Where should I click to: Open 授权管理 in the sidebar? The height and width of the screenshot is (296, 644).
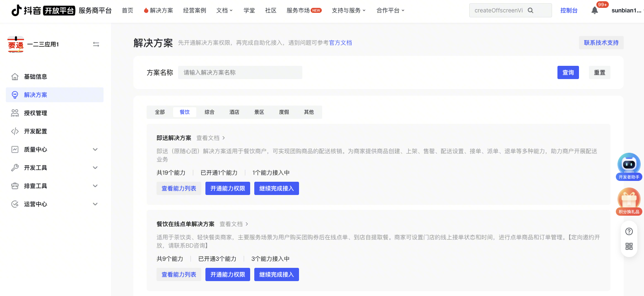(x=36, y=113)
